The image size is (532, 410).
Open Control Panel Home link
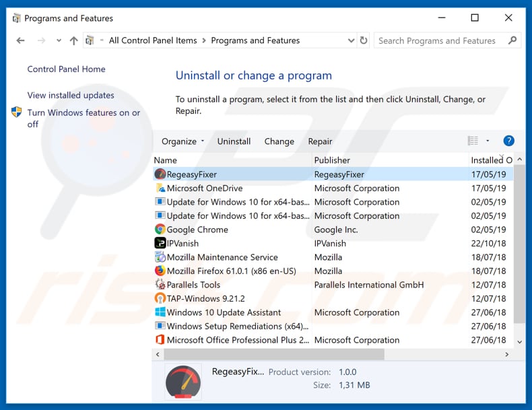click(x=66, y=69)
